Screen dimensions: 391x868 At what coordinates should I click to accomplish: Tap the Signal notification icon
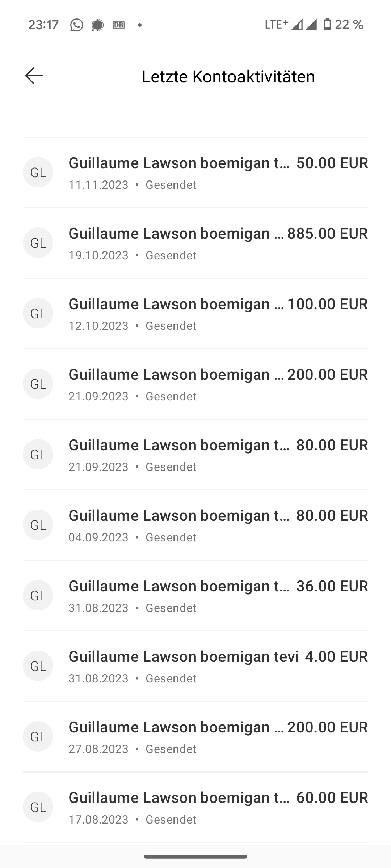(97, 25)
